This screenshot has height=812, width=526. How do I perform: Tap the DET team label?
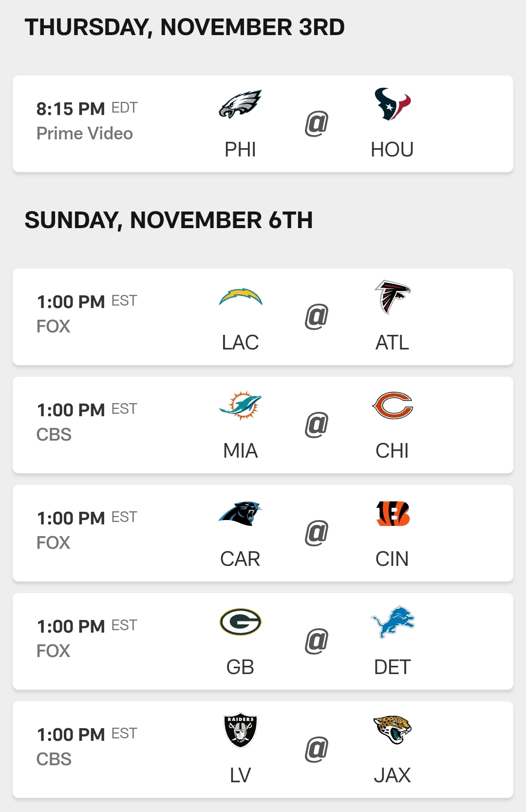pyautogui.click(x=393, y=667)
